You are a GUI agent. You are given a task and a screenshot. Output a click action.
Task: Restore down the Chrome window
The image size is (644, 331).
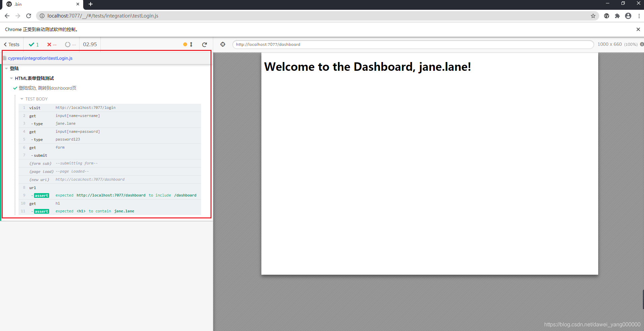tap(623, 3)
